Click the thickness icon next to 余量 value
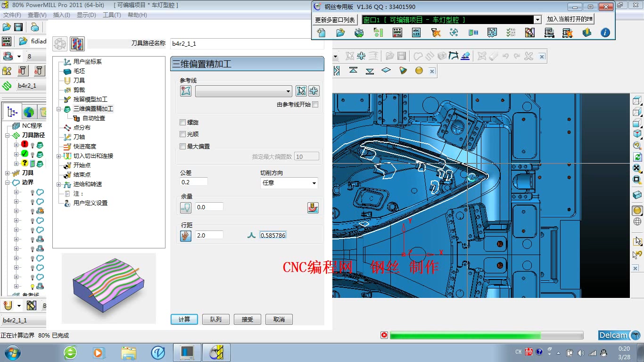644x362 pixels. pyautogui.click(x=186, y=207)
